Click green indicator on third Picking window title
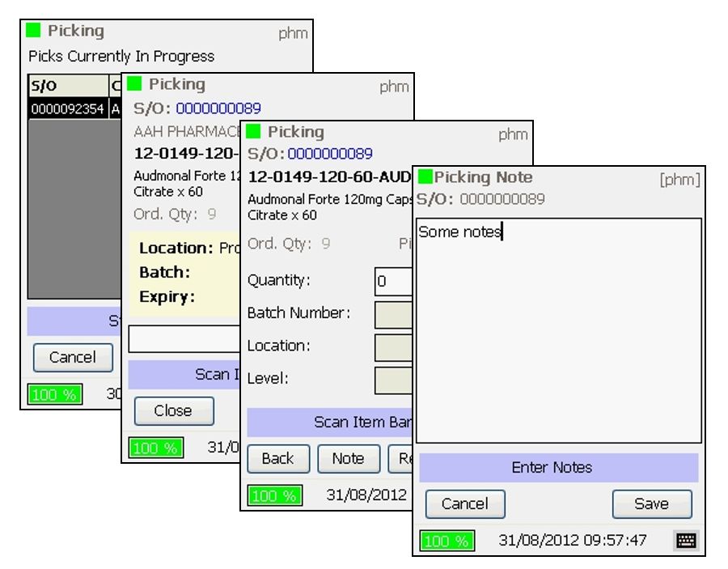Image resolution: width=728 pixels, height=569 pixels. (x=254, y=132)
